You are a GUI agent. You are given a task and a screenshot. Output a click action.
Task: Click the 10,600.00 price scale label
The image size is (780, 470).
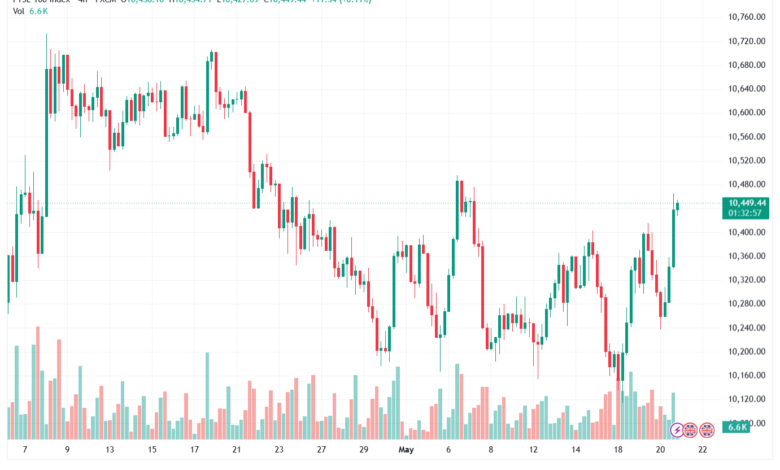point(746,112)
